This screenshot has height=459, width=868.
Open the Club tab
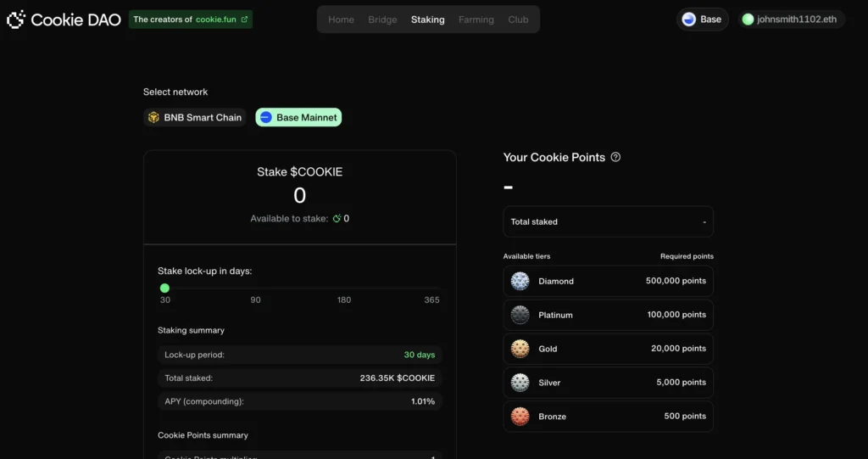[518, 20]
